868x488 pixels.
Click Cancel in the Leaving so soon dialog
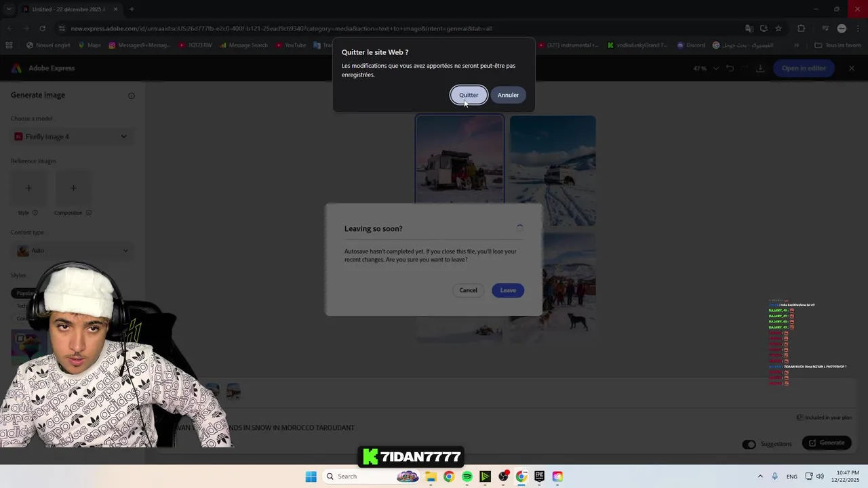click(468, 290)
